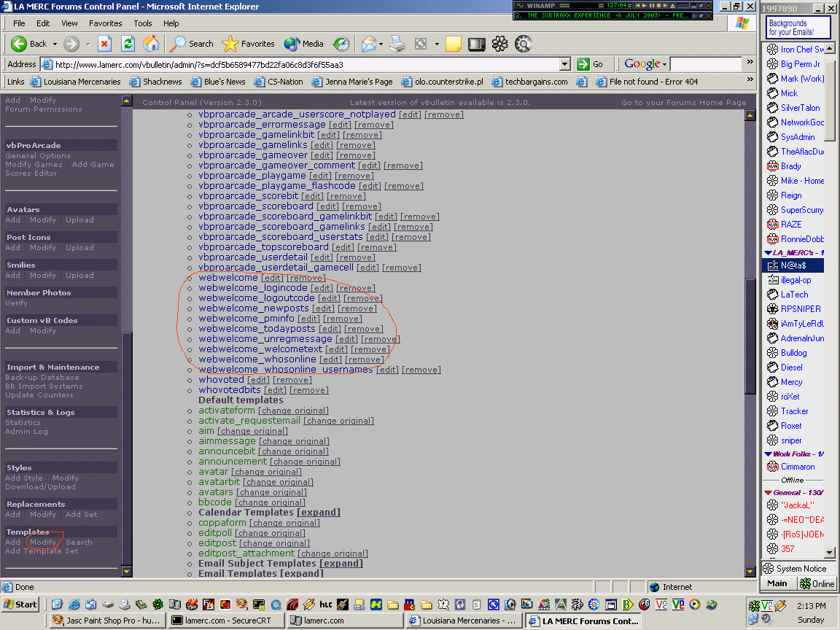
Task: Open the Mail toolbar icon
Action: point(369,44)
